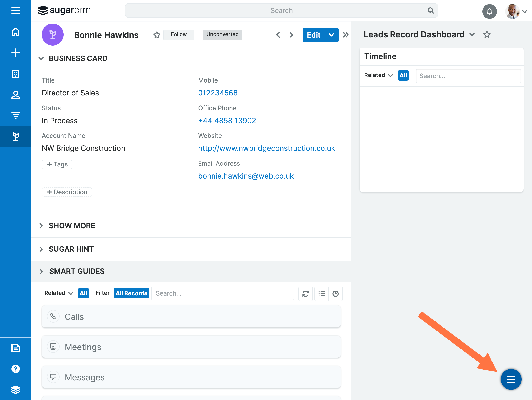Open Related dropdown above subpanels
532x400 pixels.
[x=59, y=293]
